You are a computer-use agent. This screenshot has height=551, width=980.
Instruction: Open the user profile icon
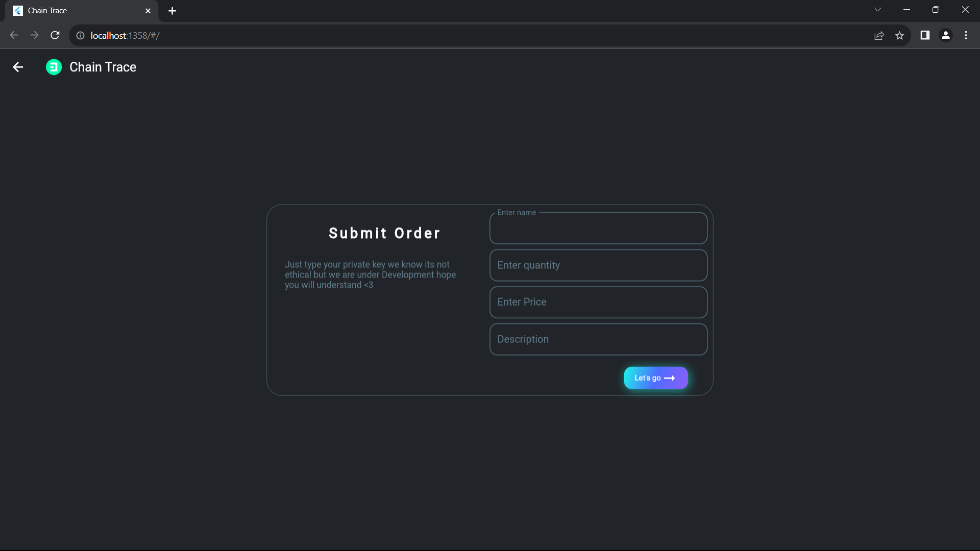[945, 35]
